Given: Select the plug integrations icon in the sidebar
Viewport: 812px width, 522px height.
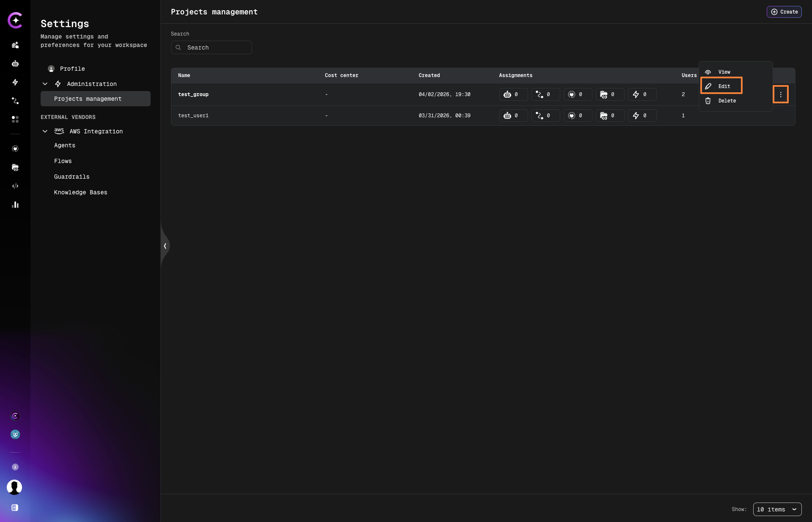Looking at the screenshot, I should click(x=15, y=149).
